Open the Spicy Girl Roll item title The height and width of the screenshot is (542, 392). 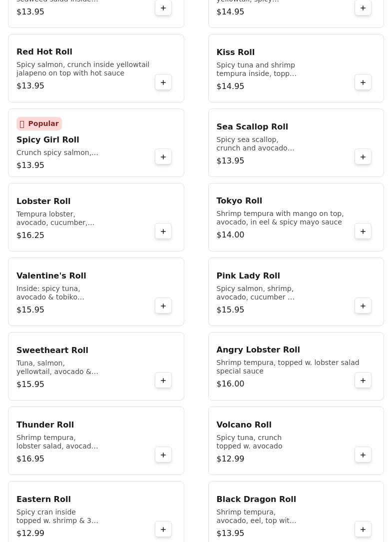(x=48, y=140)
